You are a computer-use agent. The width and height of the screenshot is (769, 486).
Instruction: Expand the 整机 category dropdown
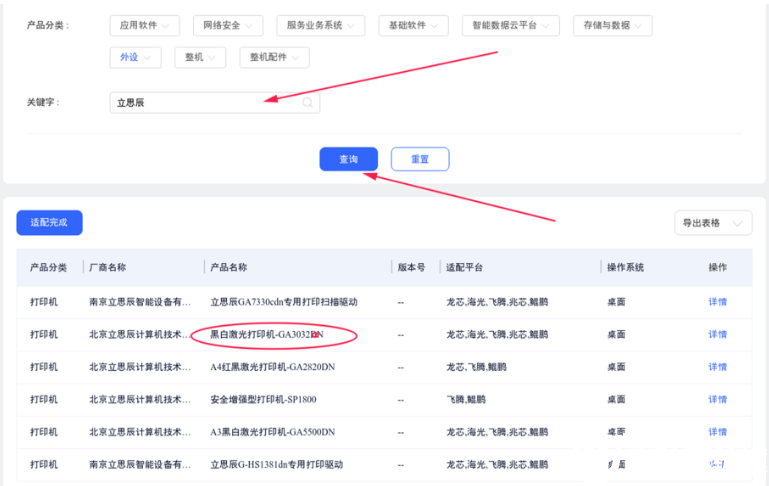(x=199, y=57)
